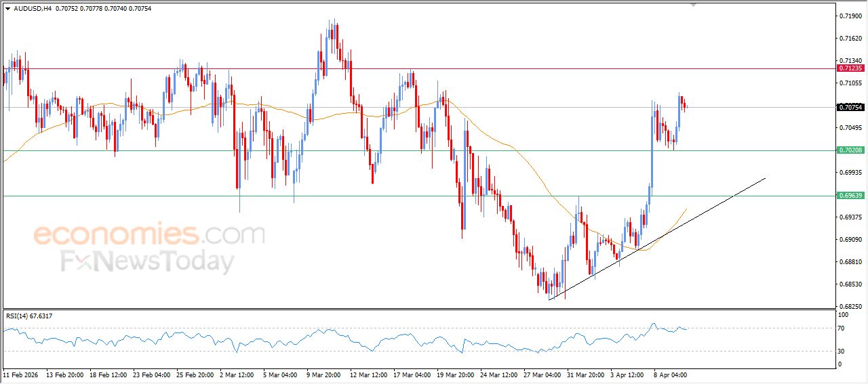This screenshot has height=384, width=868.
Task: Click the green 0.69639 price label
Action: point(850,196)
